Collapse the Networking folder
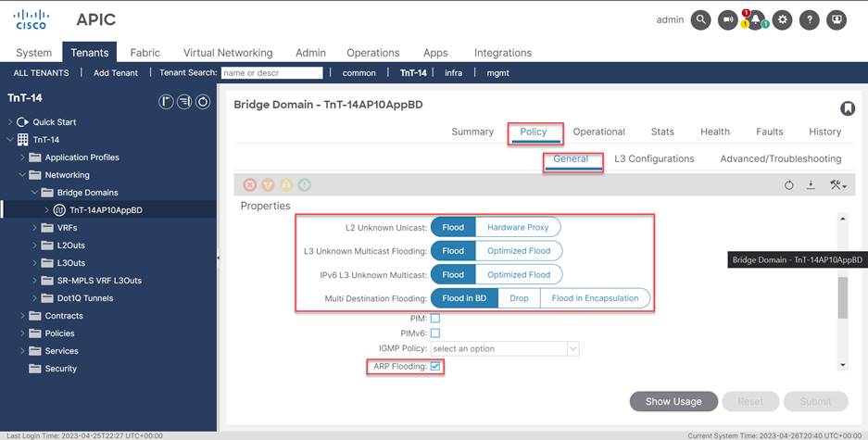The width and height of the screenshot is (868, 440). pos(22,175)
